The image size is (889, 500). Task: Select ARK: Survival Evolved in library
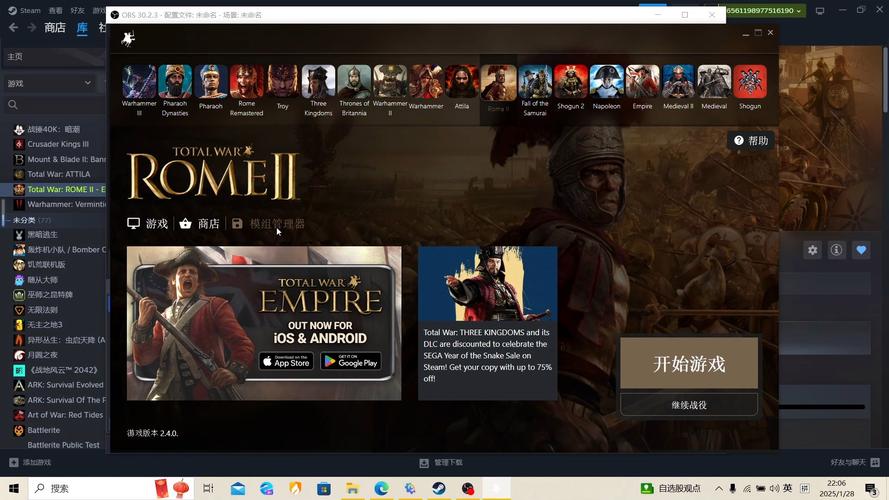[59, 385]
